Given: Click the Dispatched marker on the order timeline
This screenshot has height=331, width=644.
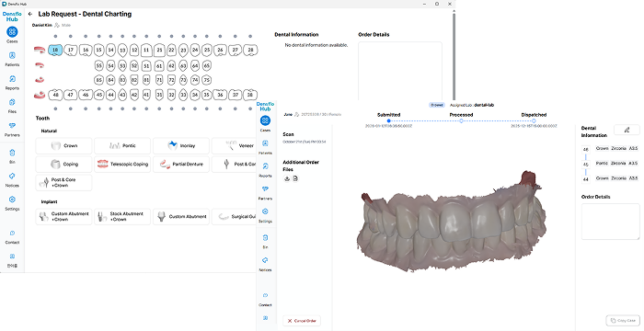Looking at the screenshot, I should [534, 121].
